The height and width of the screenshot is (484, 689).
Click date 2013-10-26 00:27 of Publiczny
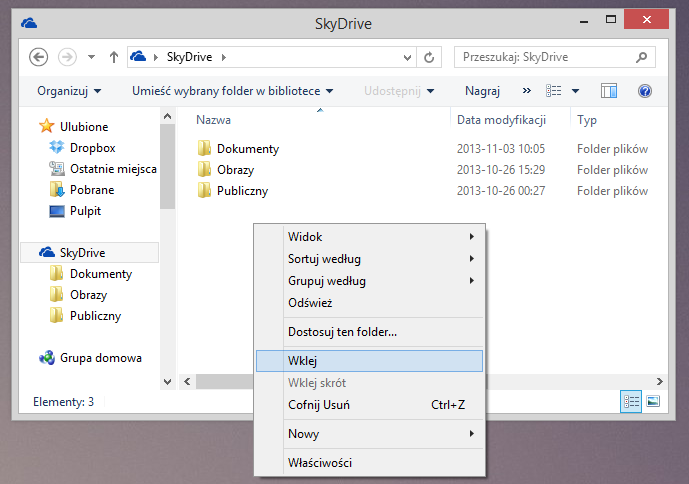tap(501, 191)
